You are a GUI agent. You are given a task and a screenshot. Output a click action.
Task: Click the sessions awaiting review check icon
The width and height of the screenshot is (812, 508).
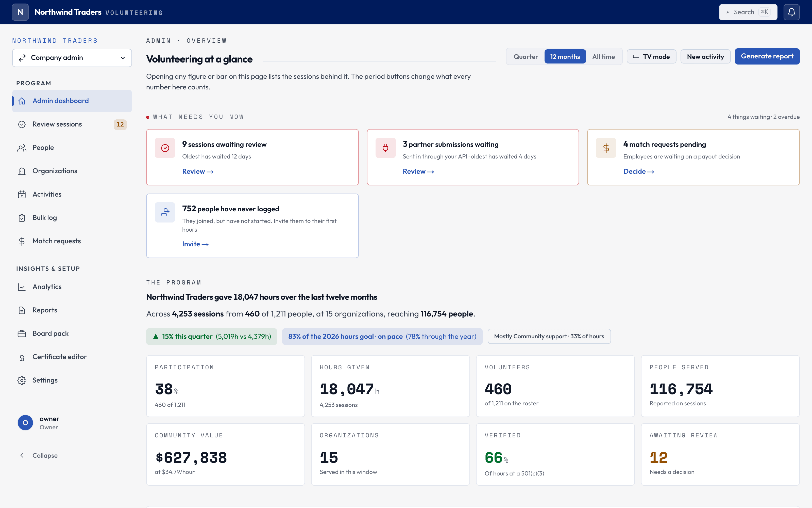pyautogui.click(x=165, y=148)
